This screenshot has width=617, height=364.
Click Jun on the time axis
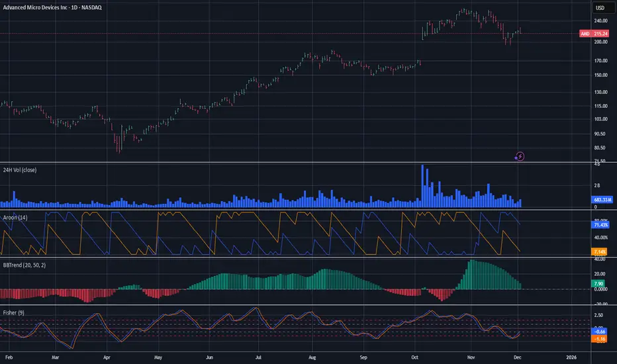click(x=209, y=357)
